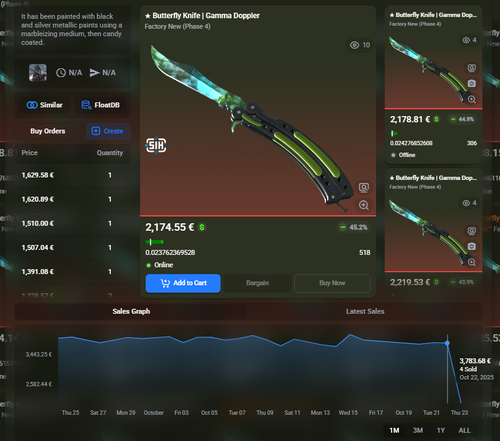The image size is (500, 441).
Task: Click the Bargain button
Action: (257, 283)
